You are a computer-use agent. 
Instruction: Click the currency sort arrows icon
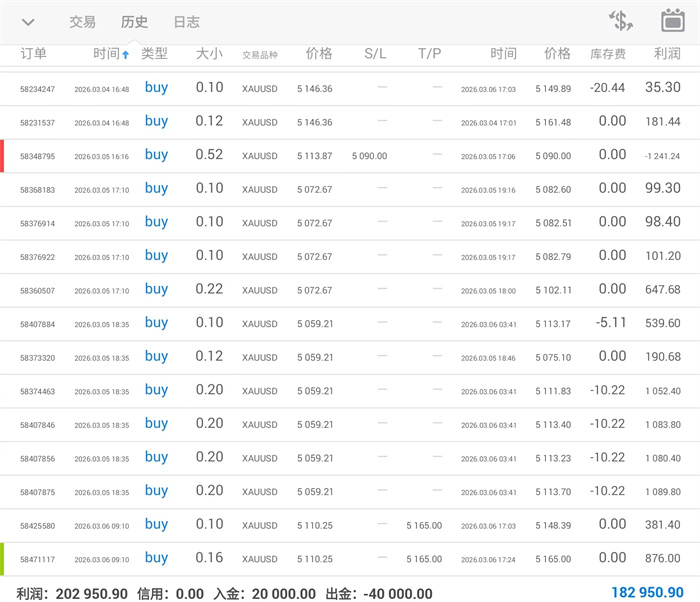(x=621, y=21)
